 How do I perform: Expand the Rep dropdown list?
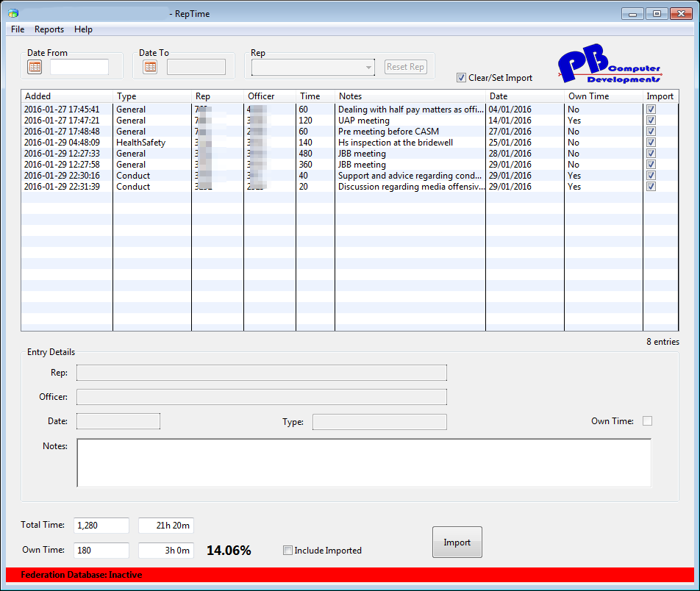point(368,67)
